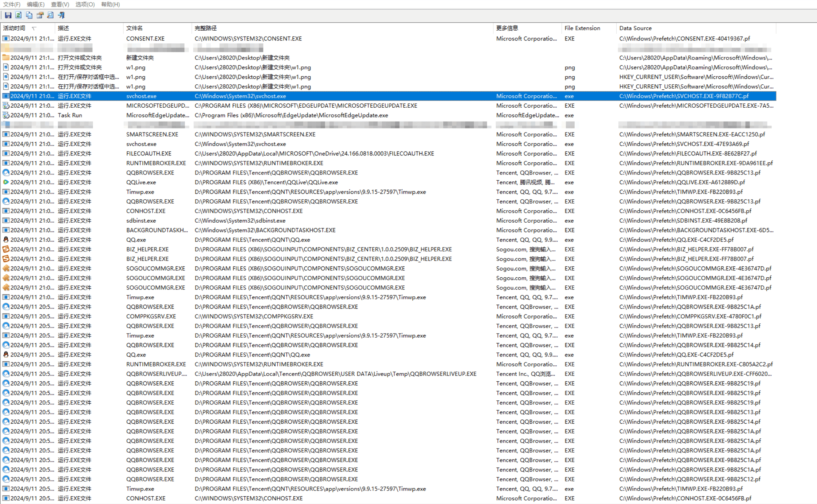
Task: Sort by the 更多信息 column header
Action: coord(527,28)
